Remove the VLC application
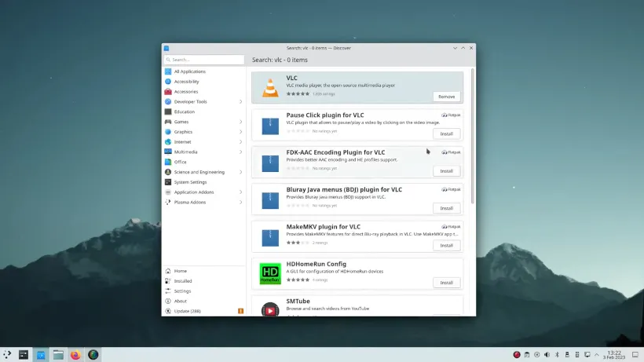Viewport: 644px width, 362px height. point(446,97)
